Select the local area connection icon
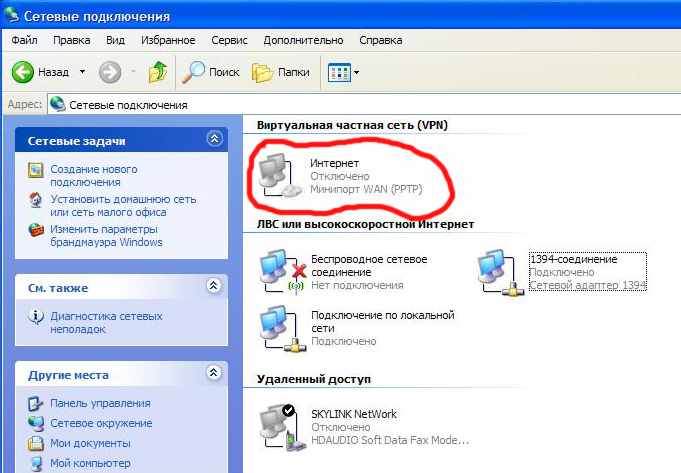Viewport: 681px width, 473px height. [283, 328]
